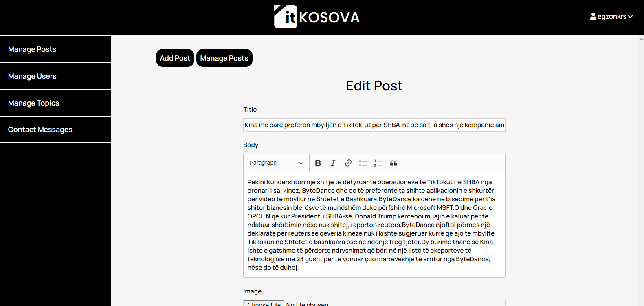644x306 pixels.
Task: Focus the Title input field
Action: tap(374, 125)
